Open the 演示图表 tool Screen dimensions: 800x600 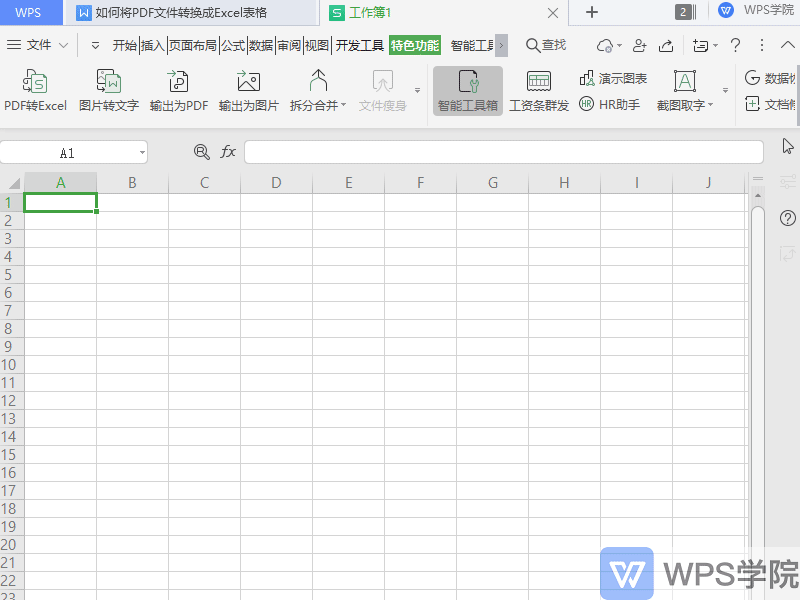pyautogui.click(x=613, y=79)
